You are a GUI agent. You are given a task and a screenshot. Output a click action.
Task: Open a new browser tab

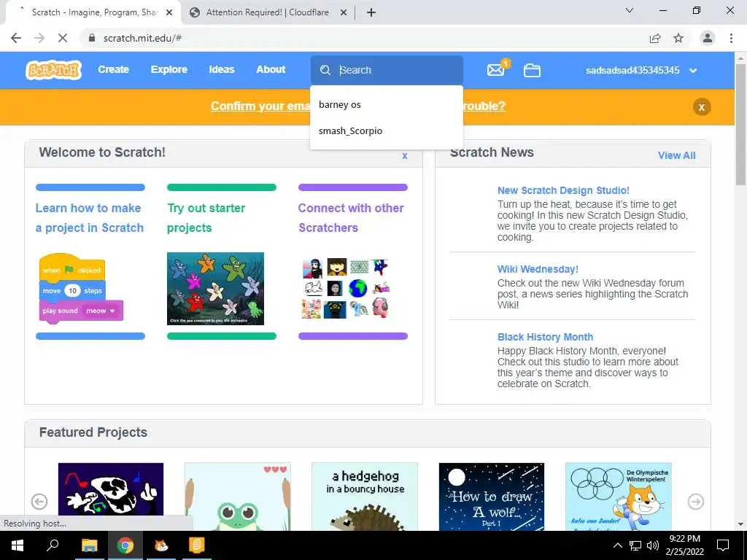coord(371,13)
